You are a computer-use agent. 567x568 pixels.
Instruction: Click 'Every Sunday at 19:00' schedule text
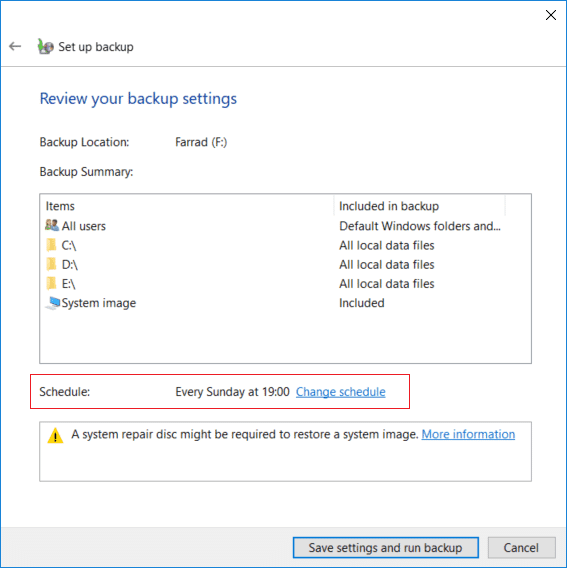233,392
